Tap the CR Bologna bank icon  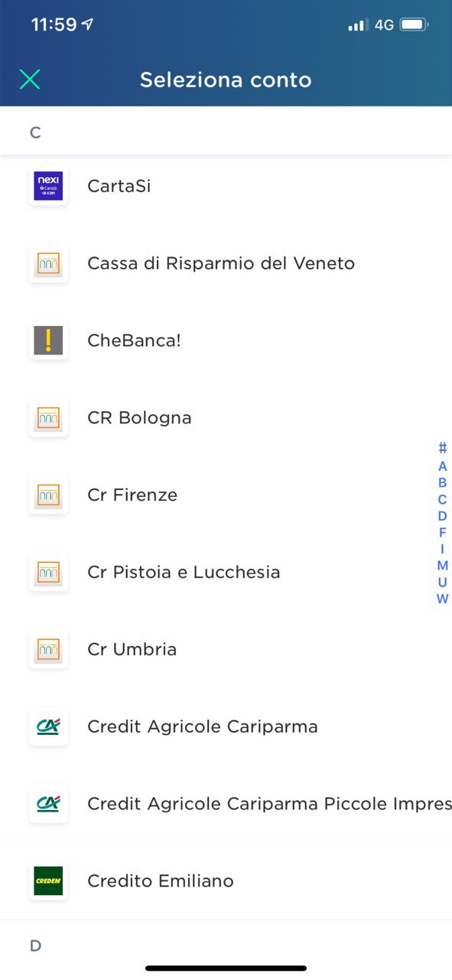(48, 418)
